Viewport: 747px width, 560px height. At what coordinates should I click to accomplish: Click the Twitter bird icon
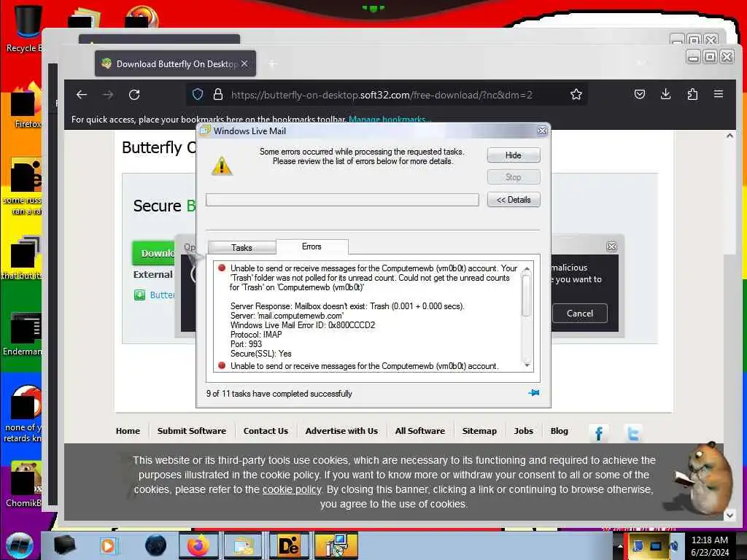pos(632,433)
